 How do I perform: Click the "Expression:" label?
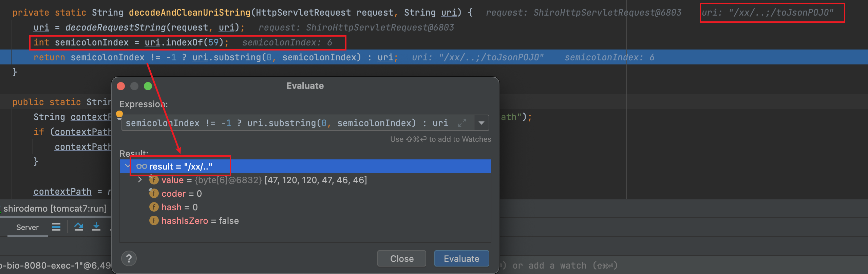pyautogui.click(x=144, y=104)
